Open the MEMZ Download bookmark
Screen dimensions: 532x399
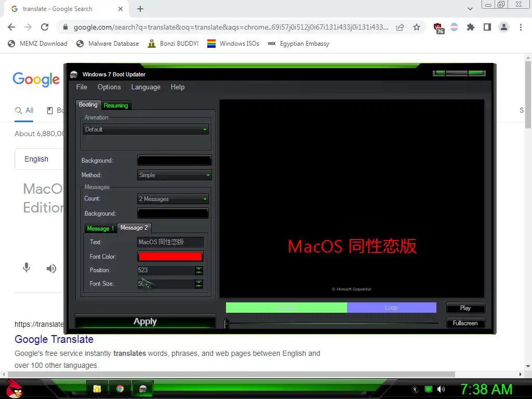coord(37,44)
